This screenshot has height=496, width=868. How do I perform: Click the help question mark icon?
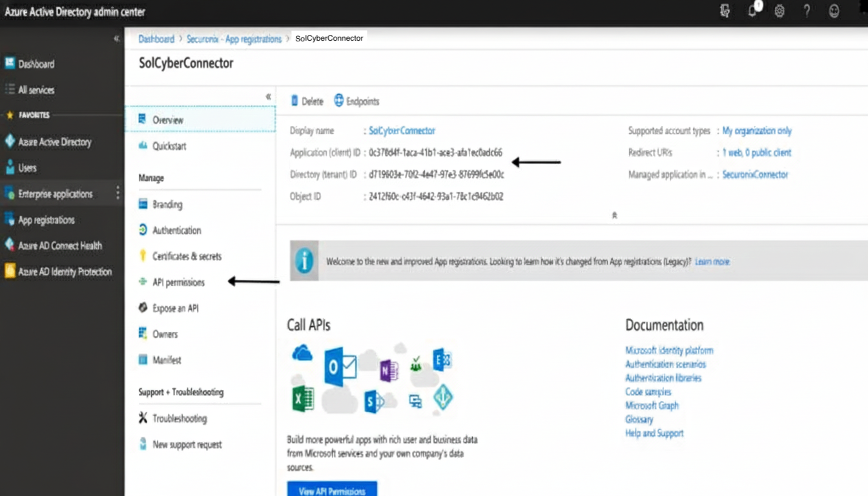[807, 11]
